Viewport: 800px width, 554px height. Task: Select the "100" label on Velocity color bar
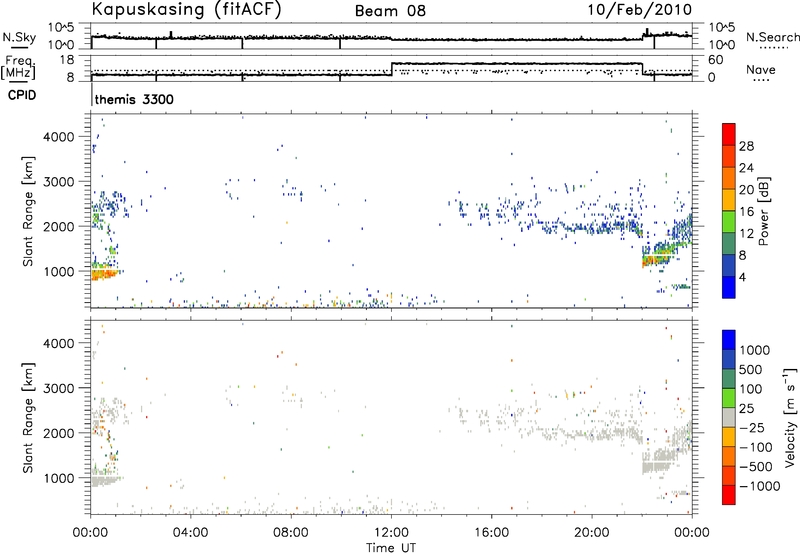pos(750,389)
